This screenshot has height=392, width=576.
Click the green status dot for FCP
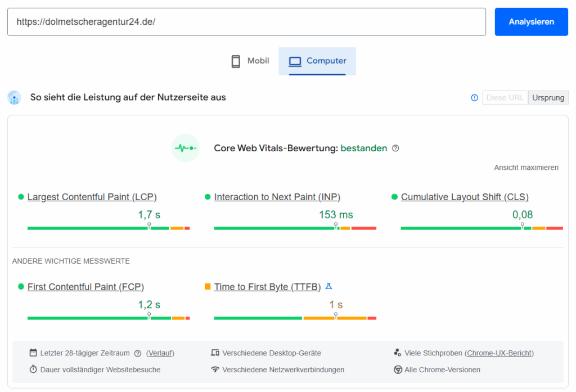[x=21, y=287]
